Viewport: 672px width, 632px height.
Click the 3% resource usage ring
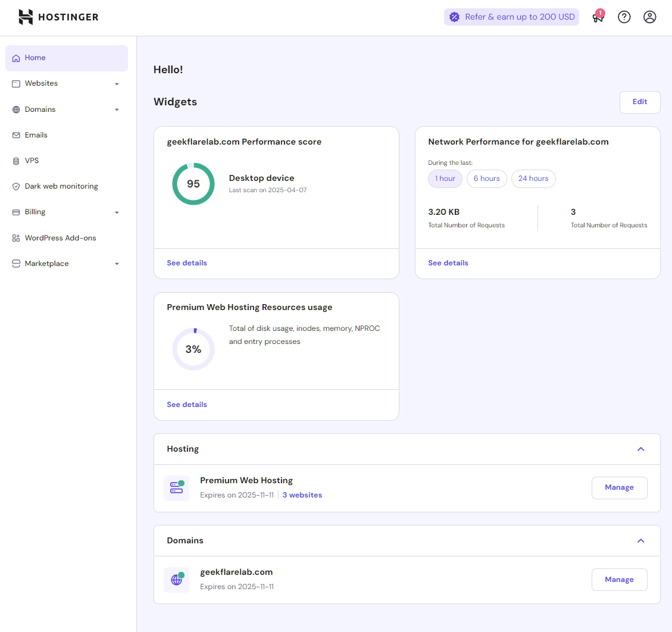pyautogui.click(x=193, y=349)
